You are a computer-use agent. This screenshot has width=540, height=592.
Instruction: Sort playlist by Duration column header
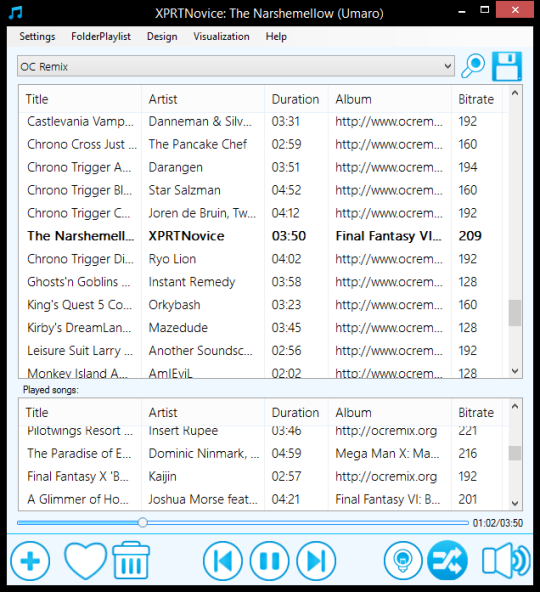[296, 99]
